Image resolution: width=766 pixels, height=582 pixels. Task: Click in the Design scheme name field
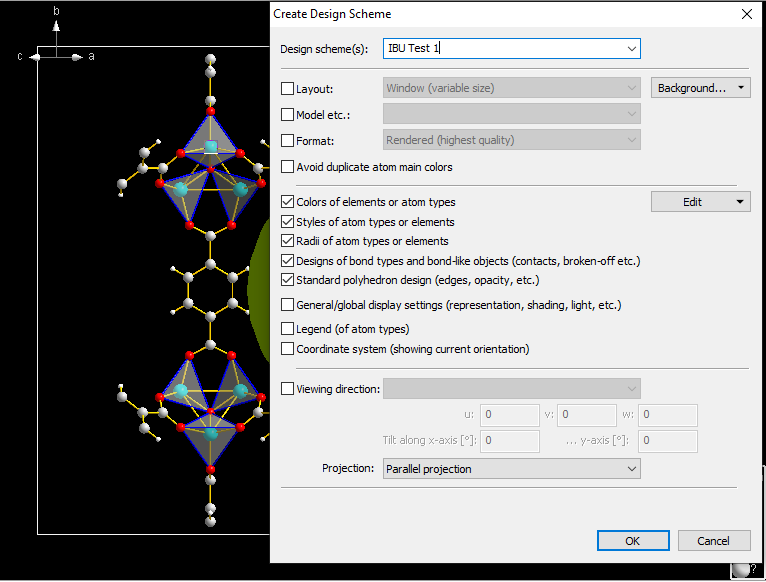coord(500,48)
